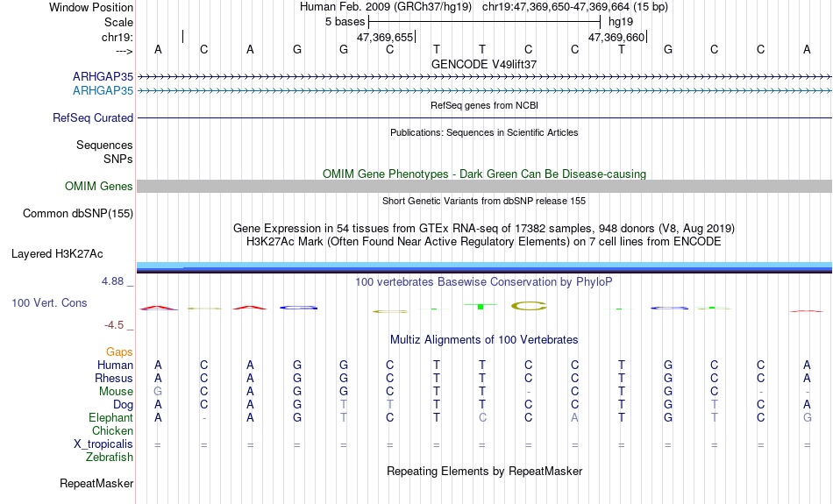This screenshot has width=833, height=504.
Task: Click the SNPs track label
Action: (x=118, y=159)
